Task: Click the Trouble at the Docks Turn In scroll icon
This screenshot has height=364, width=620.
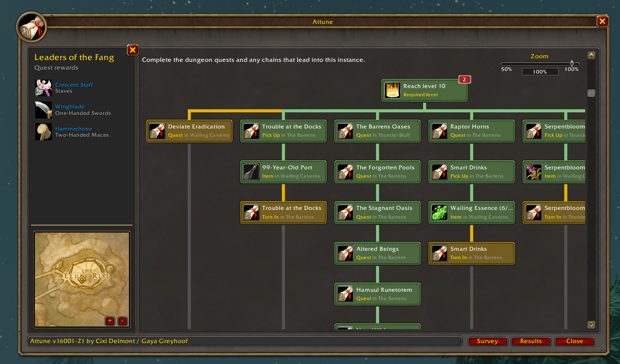Action: tap(251, 212)
